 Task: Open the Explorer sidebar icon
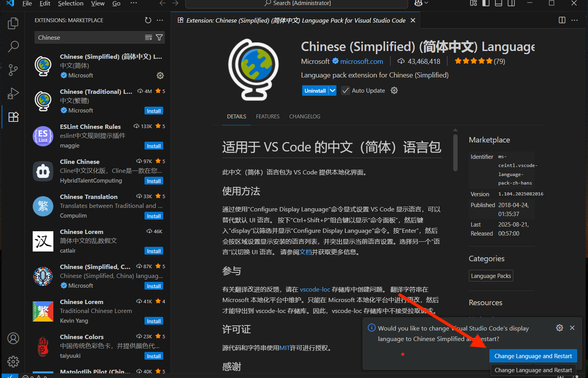13,23
